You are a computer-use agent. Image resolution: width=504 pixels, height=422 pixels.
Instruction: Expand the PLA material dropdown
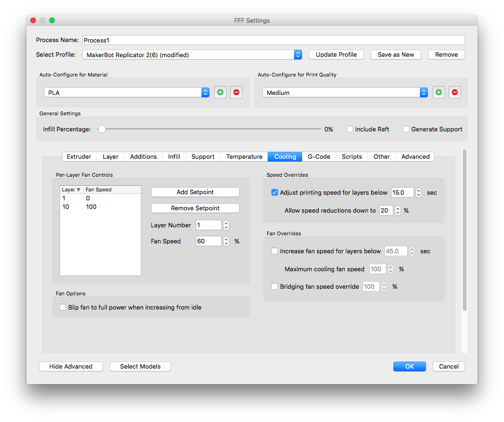pyautogui.click(x=127, y=93)
